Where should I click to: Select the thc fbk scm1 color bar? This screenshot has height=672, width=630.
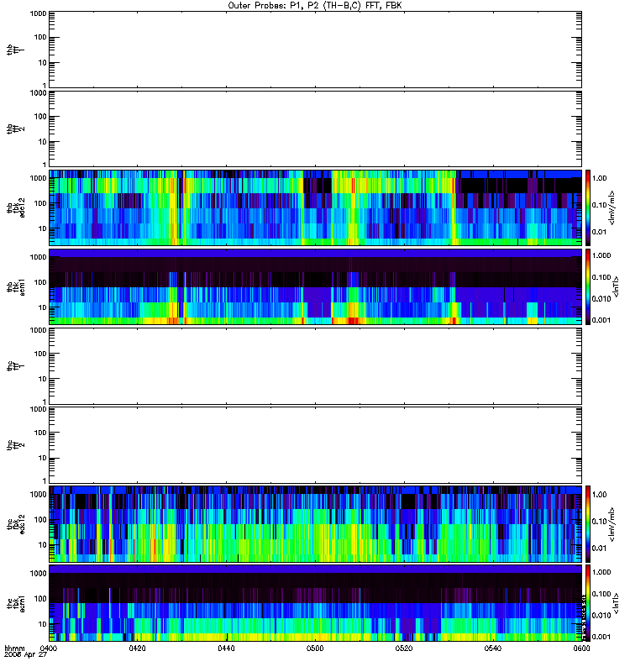pyautogui.click(x=588, y=603)
